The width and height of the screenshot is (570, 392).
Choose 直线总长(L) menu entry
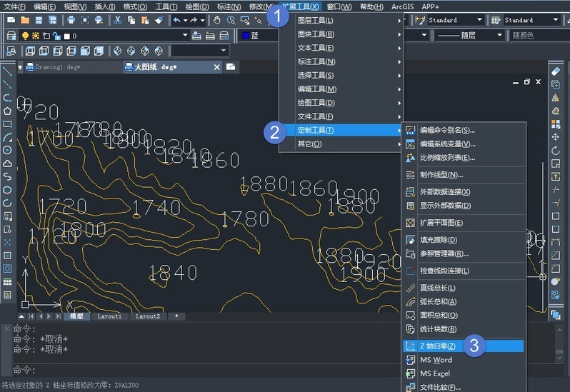point(463,288)
